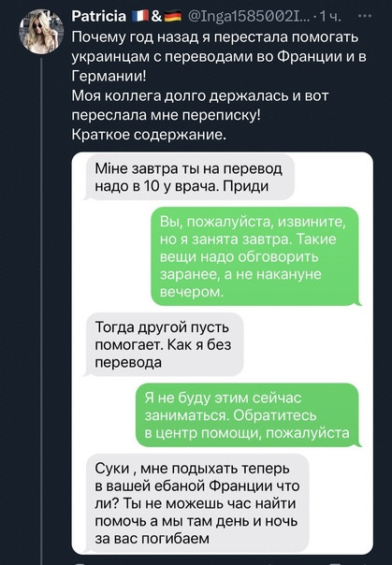The image size is (392, 565).
Task: Open the @Inga1585002I… handle link
Action: (x=248, y=16)
